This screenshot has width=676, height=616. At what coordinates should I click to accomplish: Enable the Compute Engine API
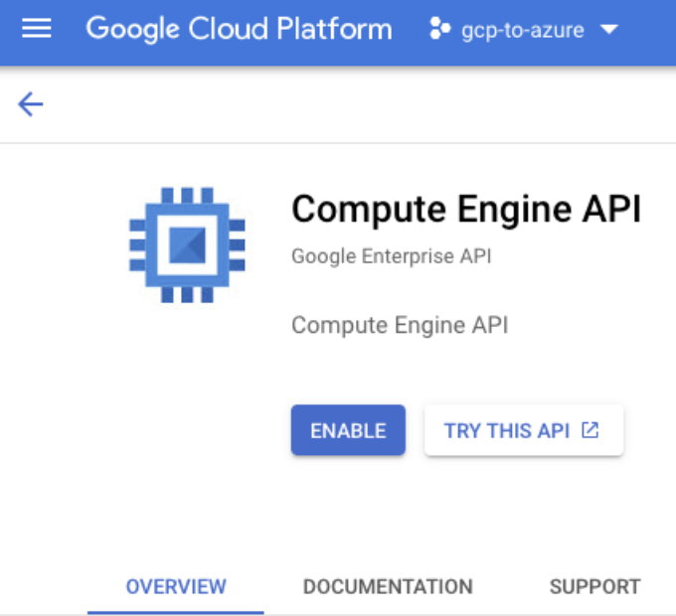[348, 430]
